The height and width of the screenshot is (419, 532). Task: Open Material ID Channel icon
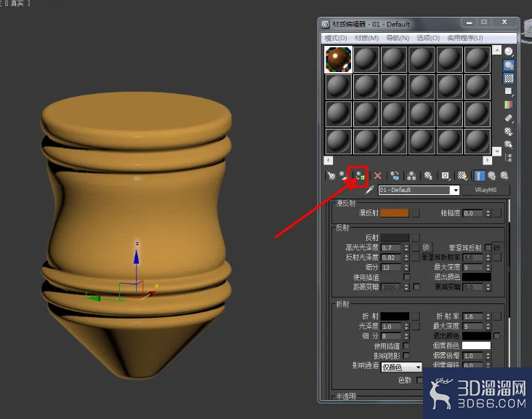coord(445,175)
